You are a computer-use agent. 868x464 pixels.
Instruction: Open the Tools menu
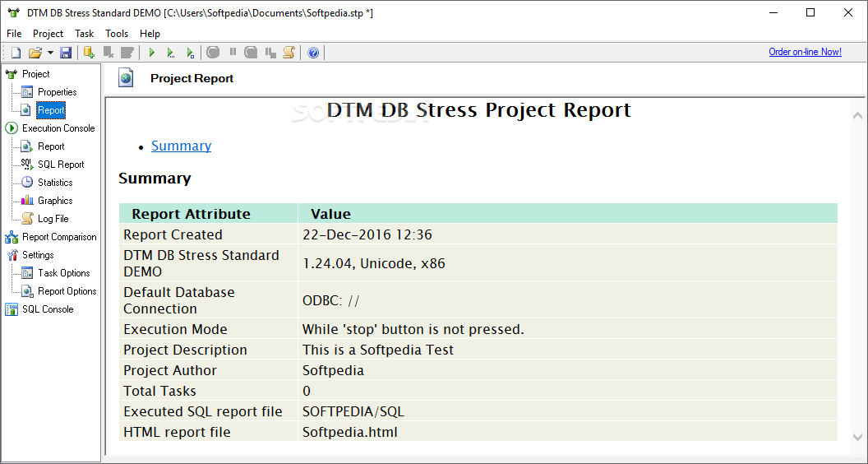pos(117,34)
